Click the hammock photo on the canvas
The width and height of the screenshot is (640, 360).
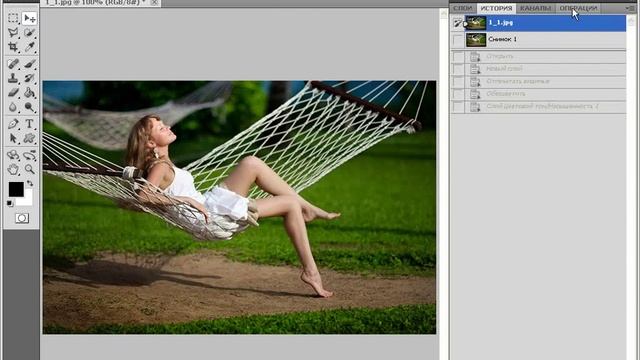point(239,207)
